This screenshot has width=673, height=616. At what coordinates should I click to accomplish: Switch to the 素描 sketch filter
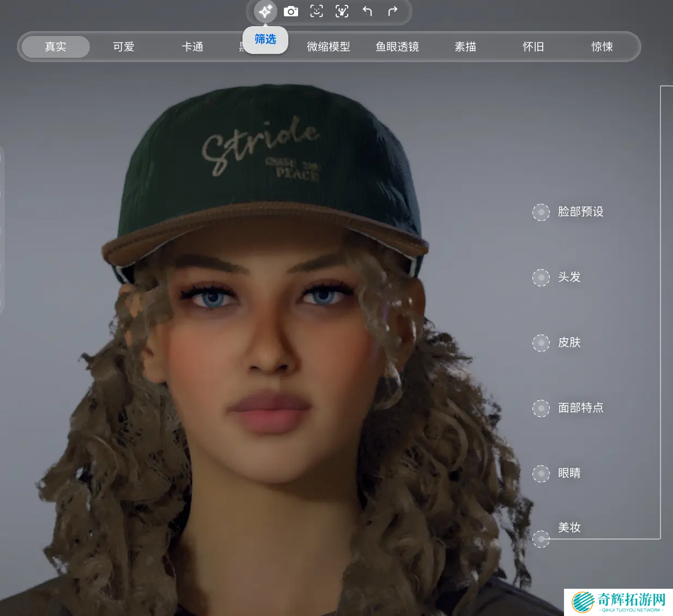click(x=465, y=47)
